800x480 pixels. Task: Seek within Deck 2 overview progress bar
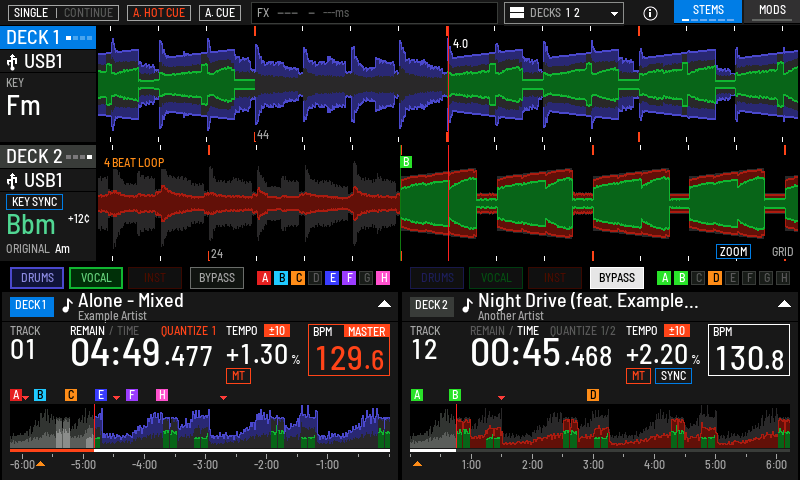click(x=600, y=450)
